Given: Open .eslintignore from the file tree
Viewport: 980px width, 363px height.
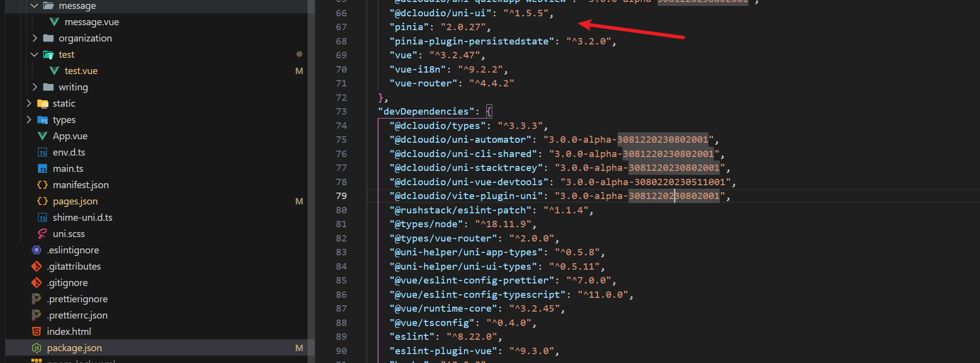Looking at the screenshot, I should tap(73, 250).
